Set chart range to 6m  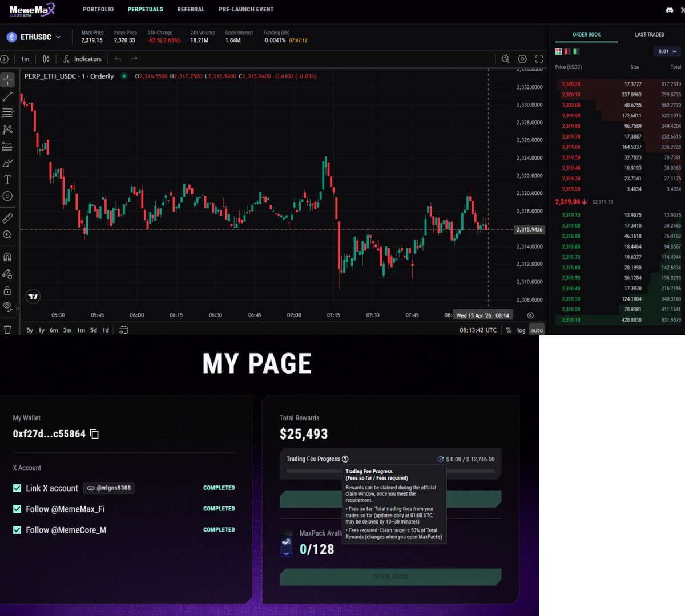54,330
